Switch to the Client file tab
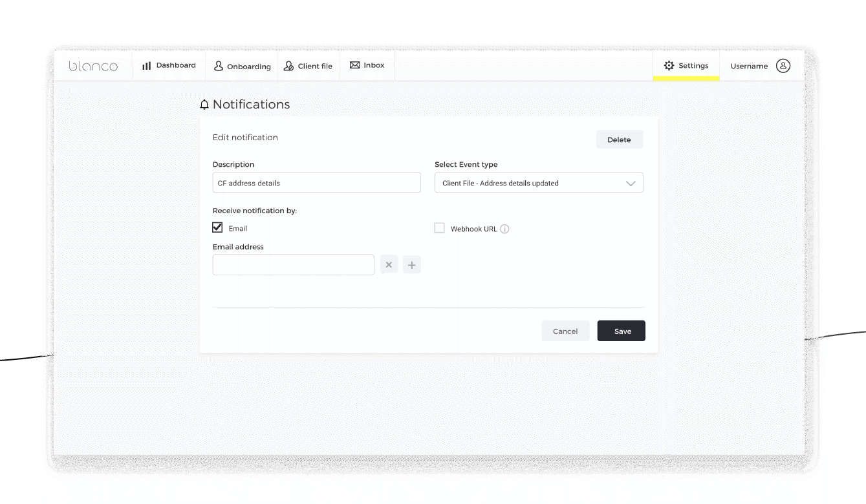Screen dimensions: 866x504 click(x=309, y=66)
